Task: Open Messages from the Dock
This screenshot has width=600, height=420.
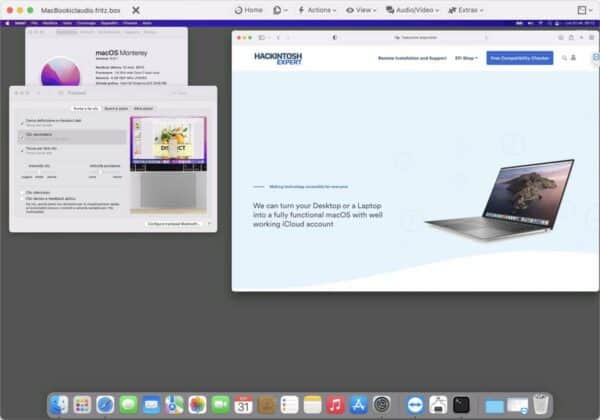Action: [x=128, y=405]
